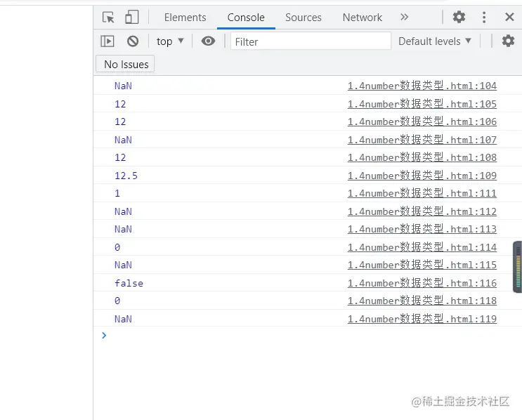Open DevTools settings gear in top bar
This screenshot has height=420, width=522.
pyautogui.click(x=459, y=17)
